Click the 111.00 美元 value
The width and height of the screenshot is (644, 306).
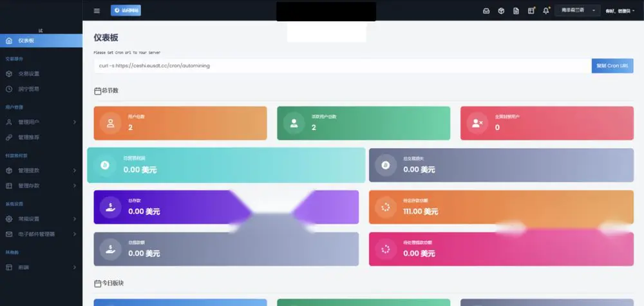tap(421, 211)
